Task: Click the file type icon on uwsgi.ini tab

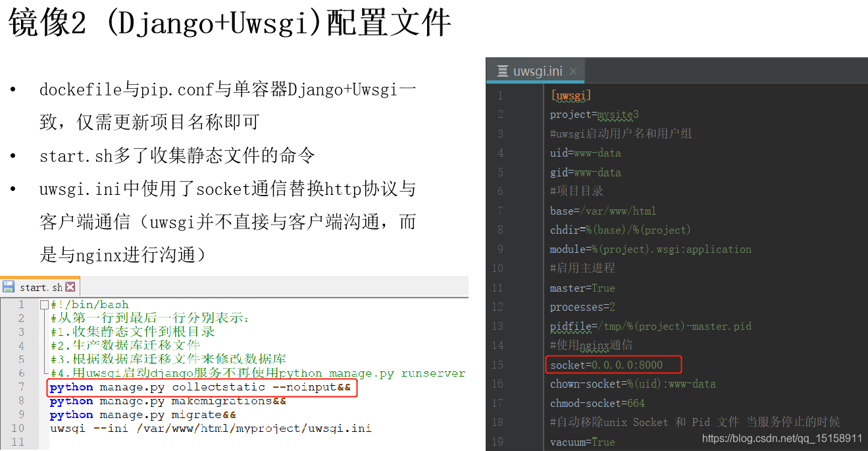Action: (x=502, y=70)
